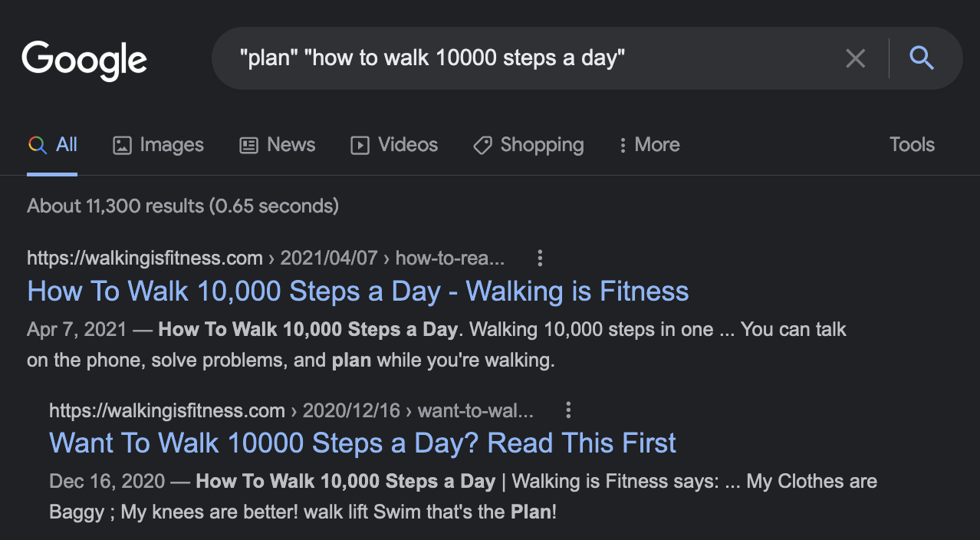
Task: Click the Images tab icon
Action: click(122, 145)
